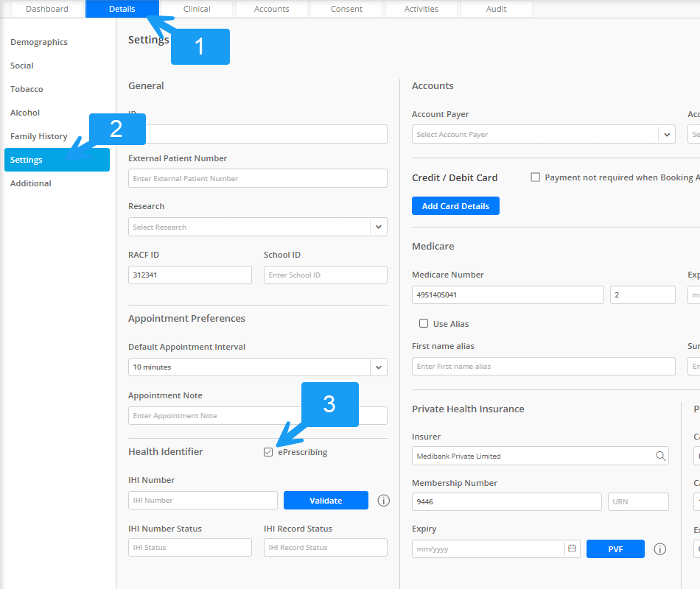Open Expiry calendar picker icon
700x589 pixels.
click(x=572, y=549)
